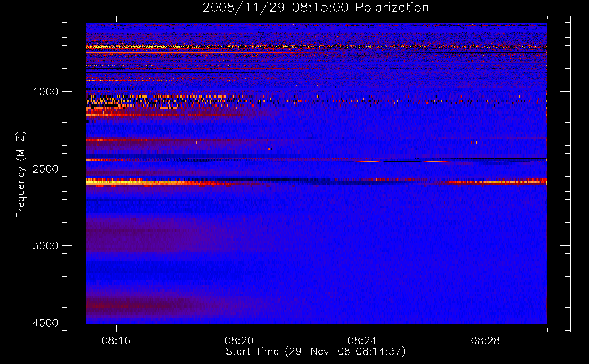589x364 pixels.
Task: Select the 1000 frequency axis label
Action: coord(46,92)
